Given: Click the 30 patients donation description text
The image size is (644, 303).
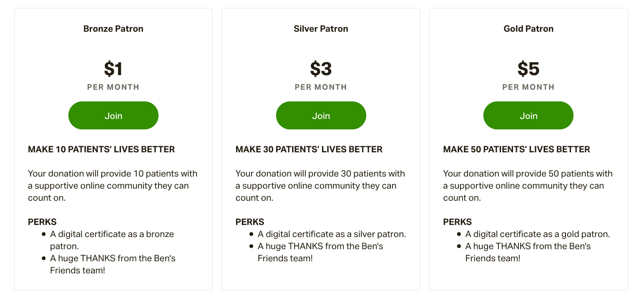Looking at the screenshot, I should (x=320, y=186).
